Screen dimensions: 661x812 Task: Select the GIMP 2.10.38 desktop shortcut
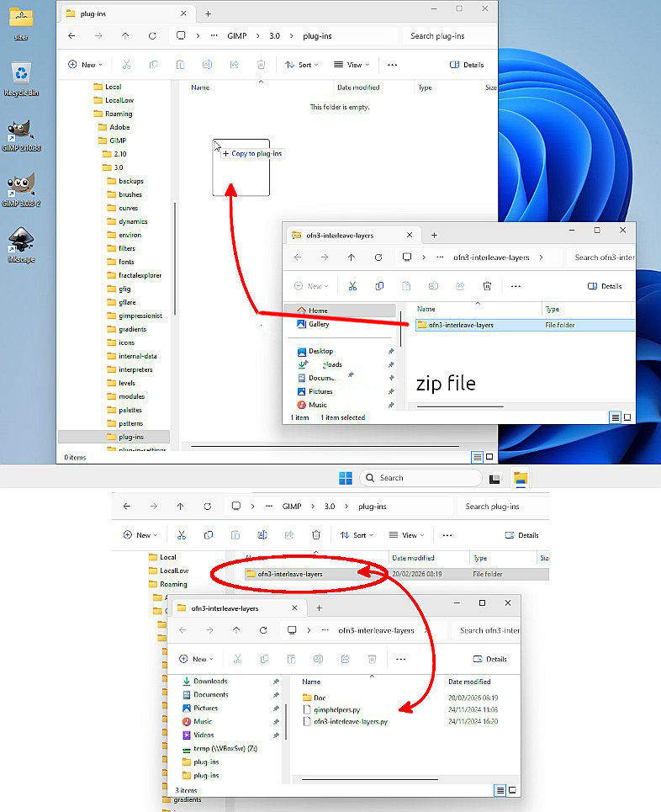point(21,135)
